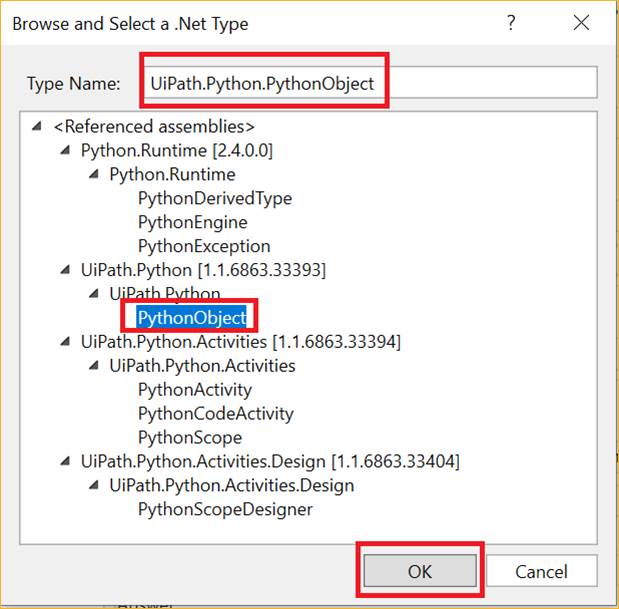Collapse the Python.Runtime namespace node
Viewport: 619px width, 609px height.
point(94,174)
